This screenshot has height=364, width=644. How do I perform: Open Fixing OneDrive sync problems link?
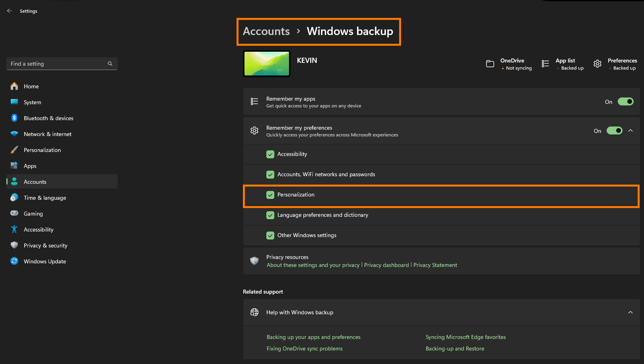coord(305,348)
